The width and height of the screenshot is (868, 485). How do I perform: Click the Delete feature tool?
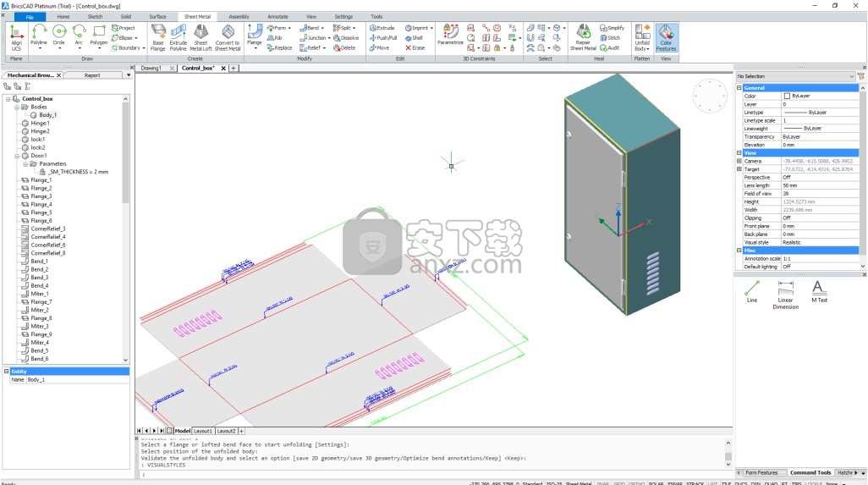click(x=344, y=47)
